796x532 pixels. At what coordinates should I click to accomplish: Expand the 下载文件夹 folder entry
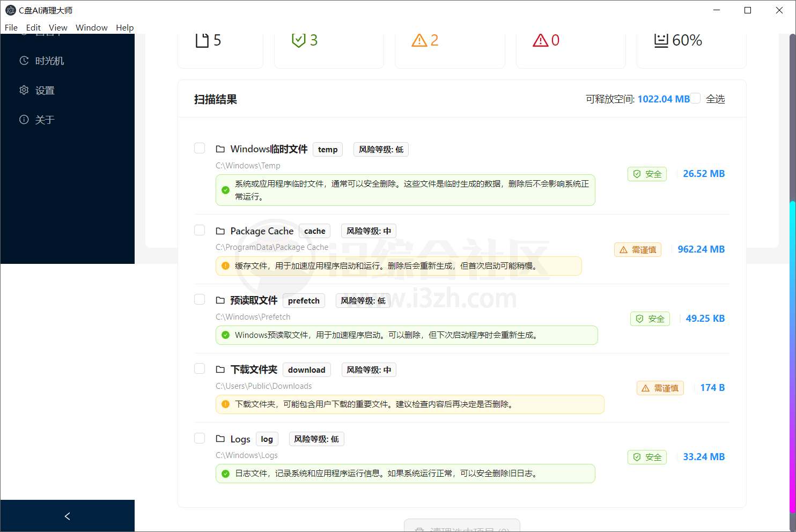click(x=220, y=369)
